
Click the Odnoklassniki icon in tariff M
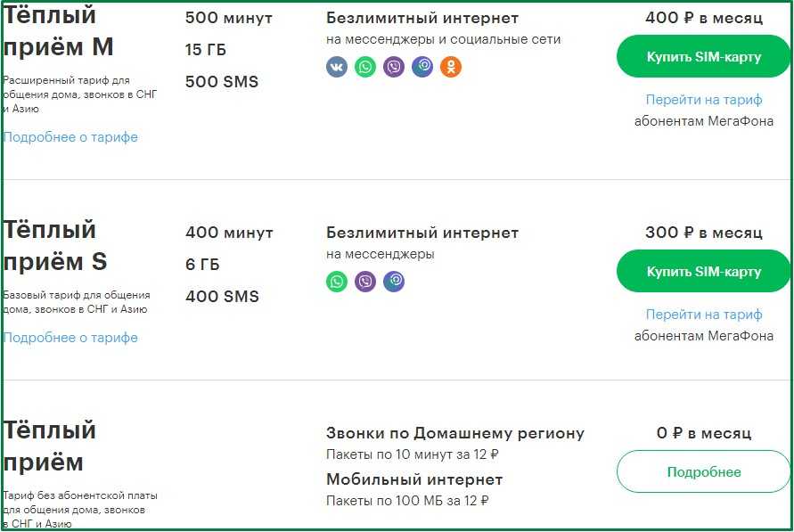point(451,67)
